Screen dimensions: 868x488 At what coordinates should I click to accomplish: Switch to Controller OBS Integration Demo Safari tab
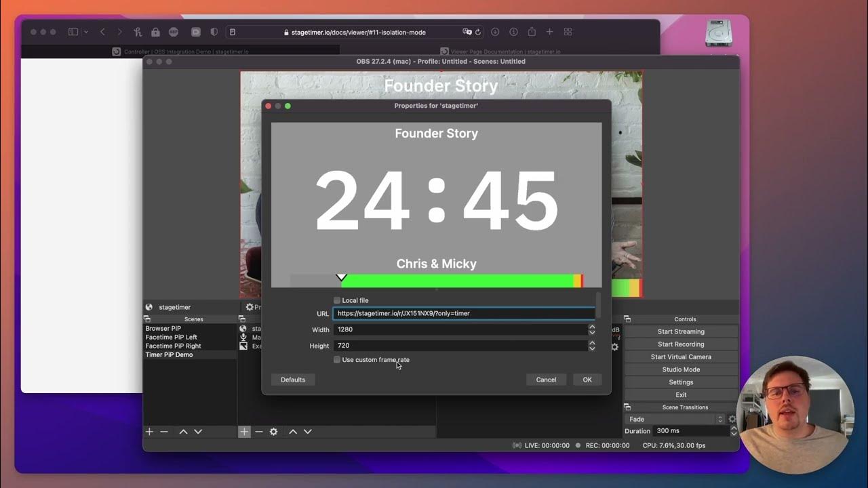tap(180, 52)
